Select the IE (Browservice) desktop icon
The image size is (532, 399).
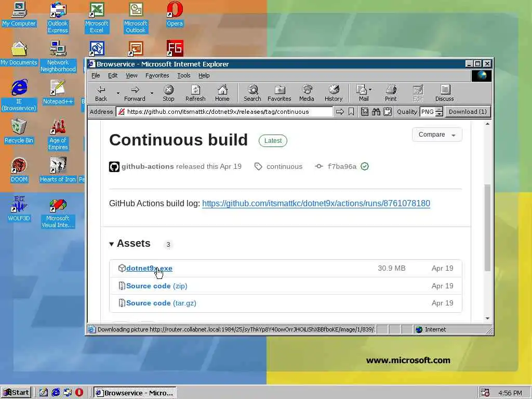pyautogui.click(x=19, y=95)
